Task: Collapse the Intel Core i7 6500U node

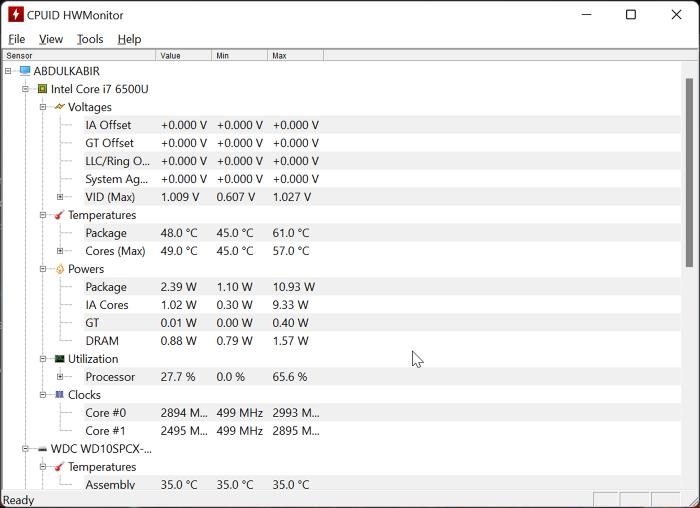Action: click(x=25, y=89)
